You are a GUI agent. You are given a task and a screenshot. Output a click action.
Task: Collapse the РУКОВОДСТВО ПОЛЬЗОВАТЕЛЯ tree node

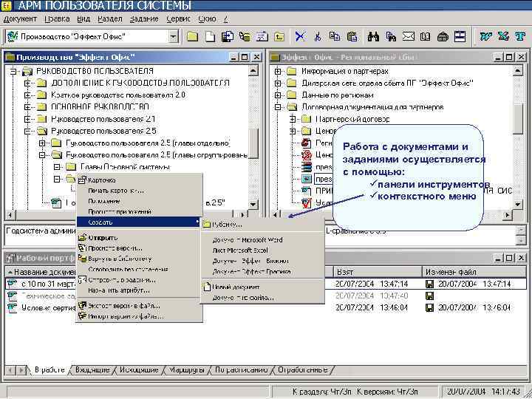pyautogui.click(x=13, y=71)
